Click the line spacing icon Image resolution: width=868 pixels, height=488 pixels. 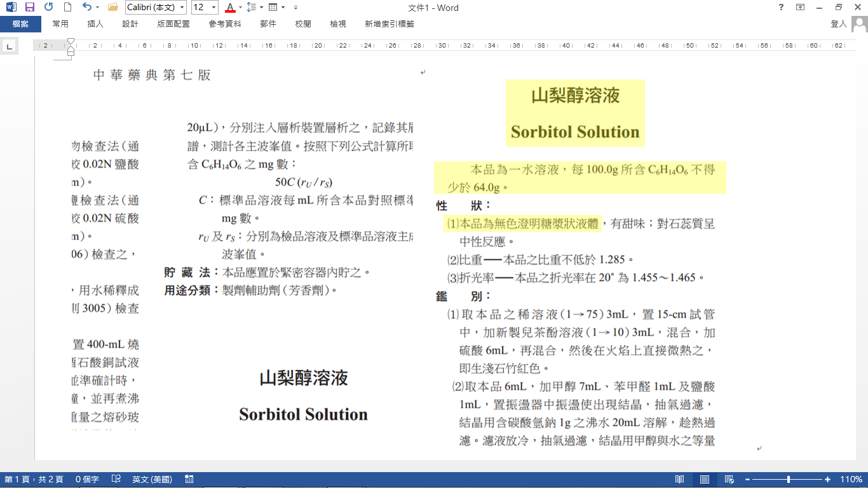tap(251, 8)
